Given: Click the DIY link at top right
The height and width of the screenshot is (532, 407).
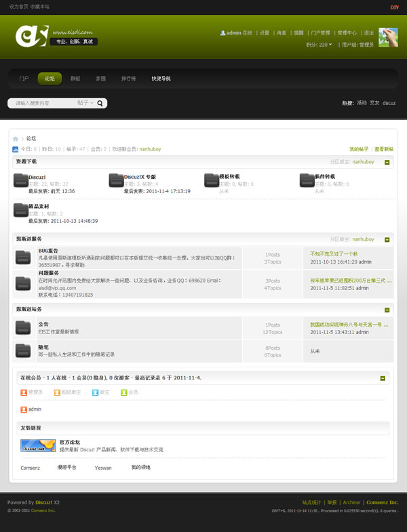Looking at the screenshot, I should tap(394, 7).
